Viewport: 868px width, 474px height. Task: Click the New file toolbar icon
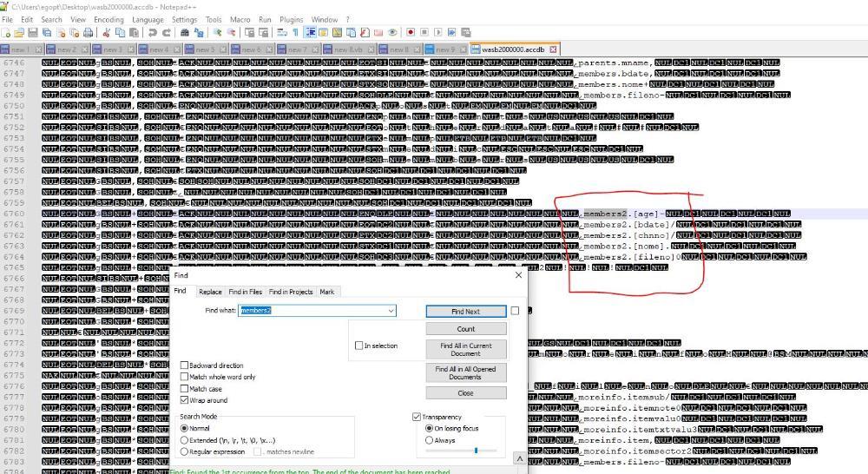tap(6, 33)
